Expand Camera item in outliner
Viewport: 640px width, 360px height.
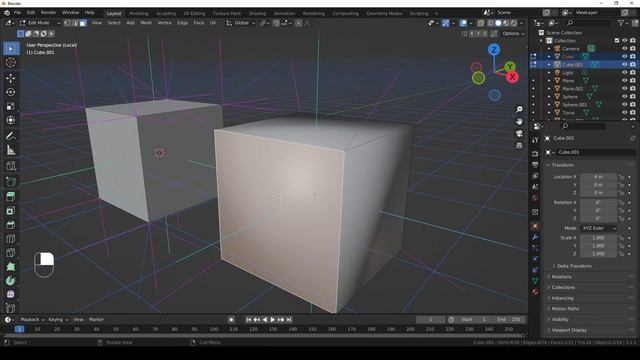click(549, 49)
